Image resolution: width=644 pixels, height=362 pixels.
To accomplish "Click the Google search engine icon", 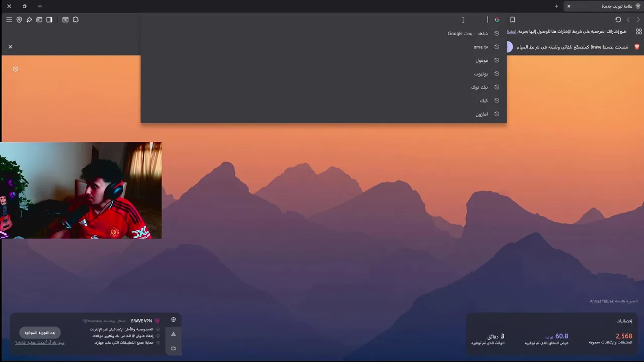I will 497,20.
